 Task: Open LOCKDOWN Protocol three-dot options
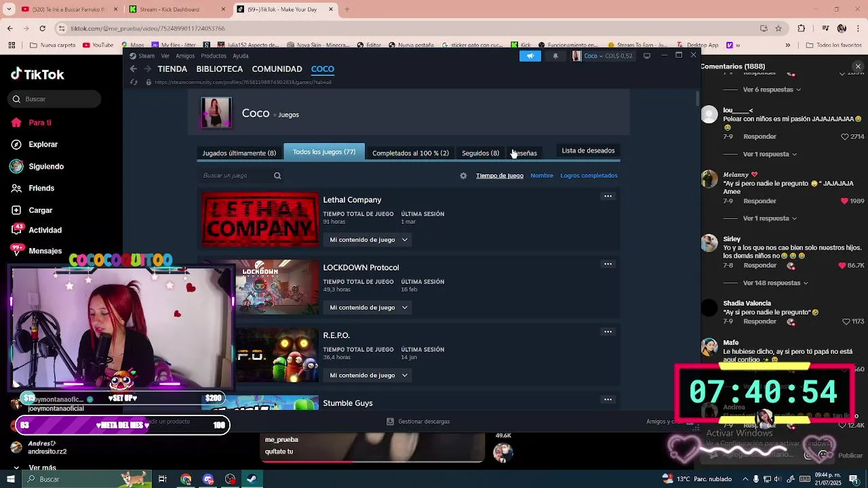pos(608,264)
